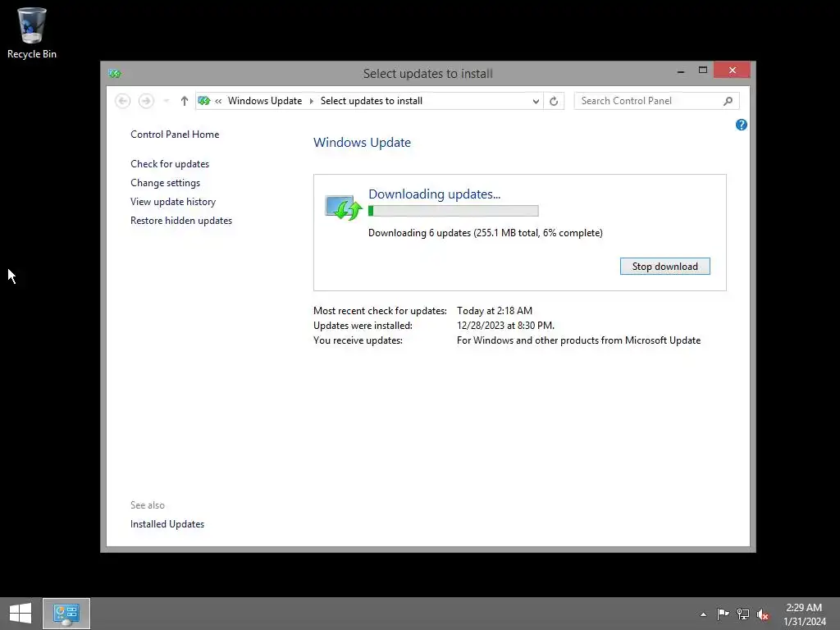Click the download progress bar
This screenshot has width=840, height=630.
[453, 211]
